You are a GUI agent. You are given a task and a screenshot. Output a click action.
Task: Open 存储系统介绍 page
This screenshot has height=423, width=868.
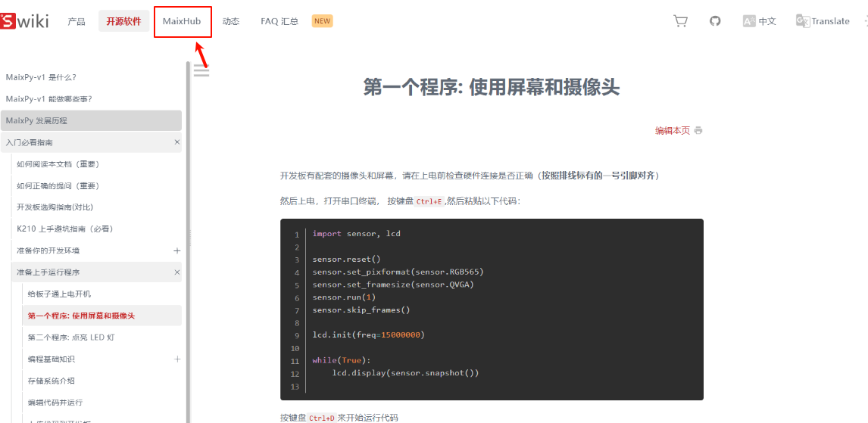coord(52,381)
